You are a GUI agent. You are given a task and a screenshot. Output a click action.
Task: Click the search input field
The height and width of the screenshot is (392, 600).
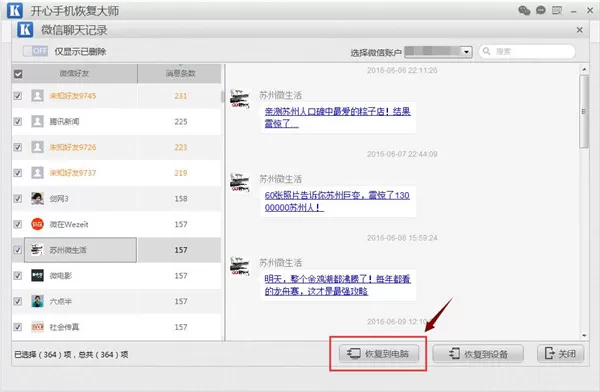527,51
